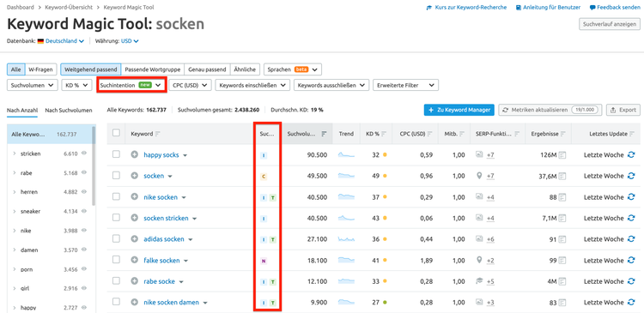Sort by KD % column sort icon

point(385,134)
